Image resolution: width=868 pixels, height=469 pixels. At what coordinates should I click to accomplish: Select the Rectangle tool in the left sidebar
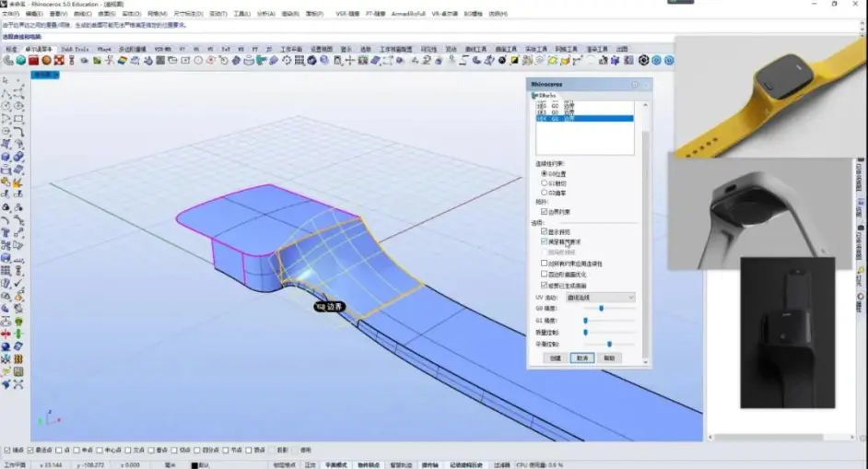18,119
